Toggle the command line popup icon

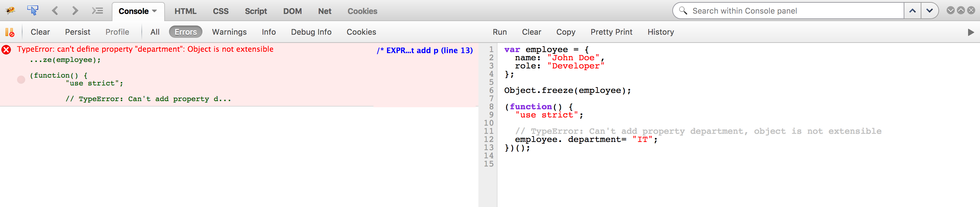tap(97, 11)
